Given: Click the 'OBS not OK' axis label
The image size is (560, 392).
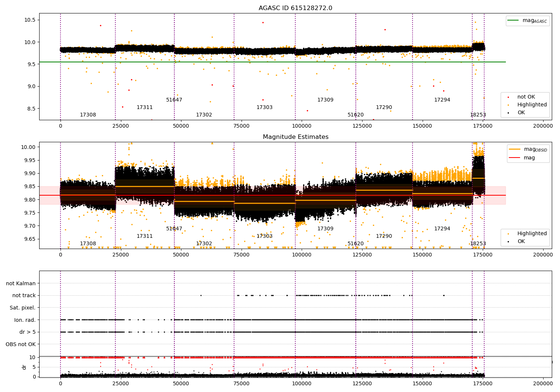Looking at the screenshot, I should 21,345.
